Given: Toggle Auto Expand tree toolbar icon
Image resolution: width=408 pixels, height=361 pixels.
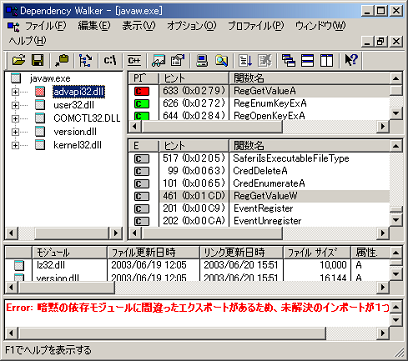Looking at the screenshot, I should point(86,61).
